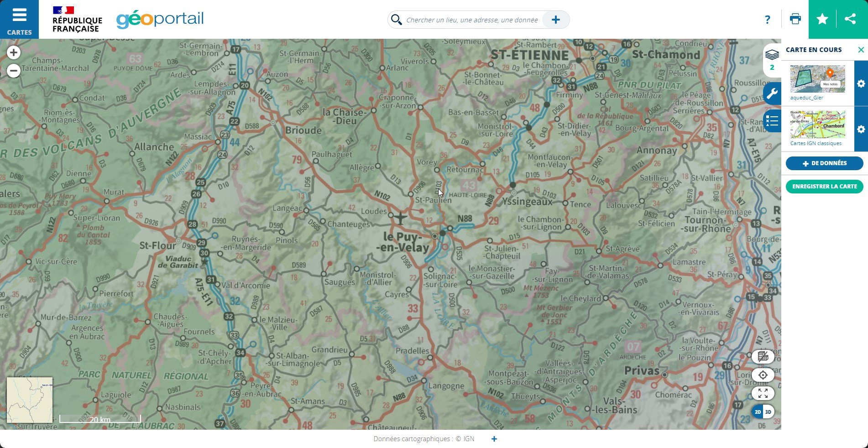The width and height of the screenshot is (868, 448).
Task: Switch map to 3D view
Action: coord(768,412)
